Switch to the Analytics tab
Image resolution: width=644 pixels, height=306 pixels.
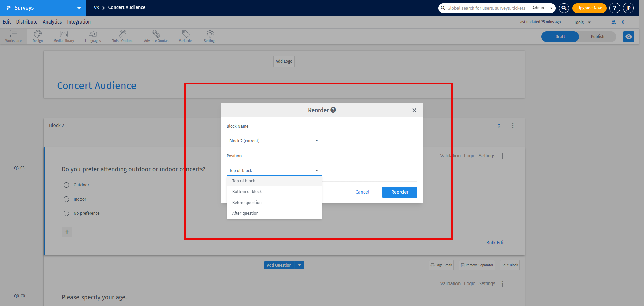(x=52, y=21)
